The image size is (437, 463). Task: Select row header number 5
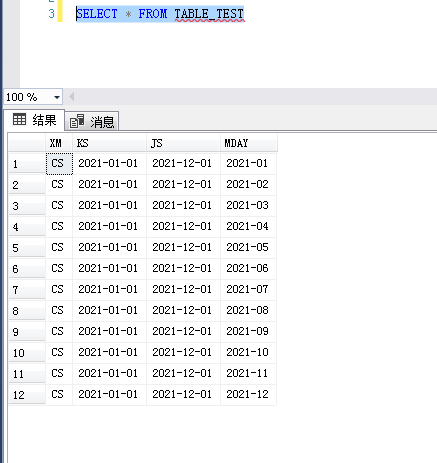[x=27, y=248]
